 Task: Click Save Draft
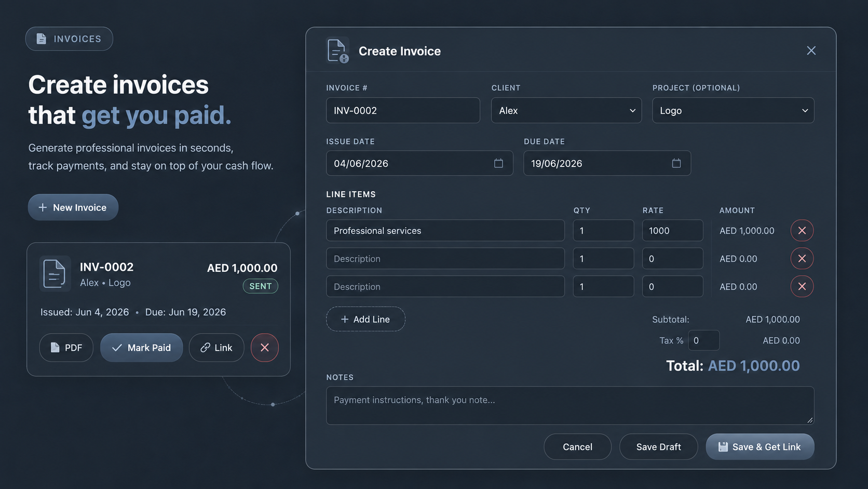tap(658, 447)
